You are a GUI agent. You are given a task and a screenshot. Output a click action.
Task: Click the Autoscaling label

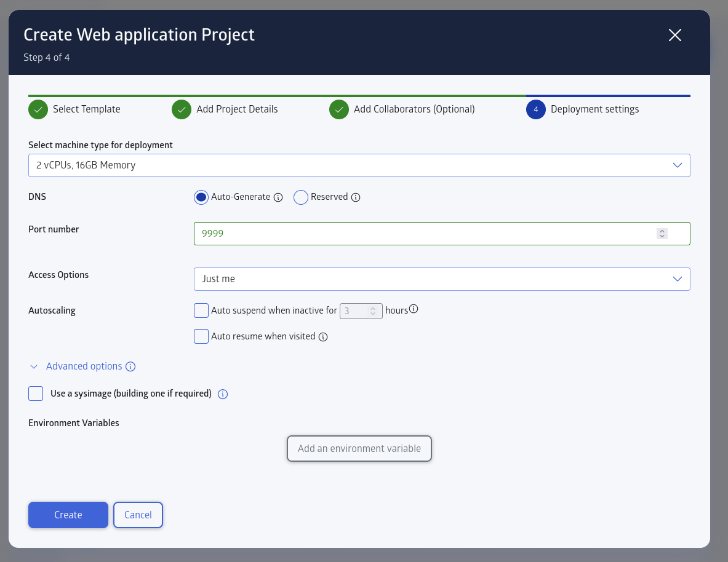coord(52,311)
